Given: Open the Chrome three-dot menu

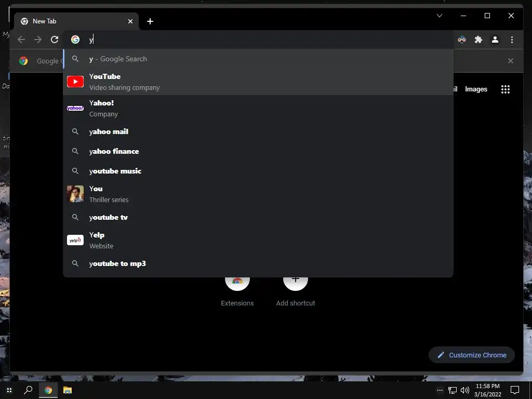Looking at the screenshot, I should tap(512, 39).
